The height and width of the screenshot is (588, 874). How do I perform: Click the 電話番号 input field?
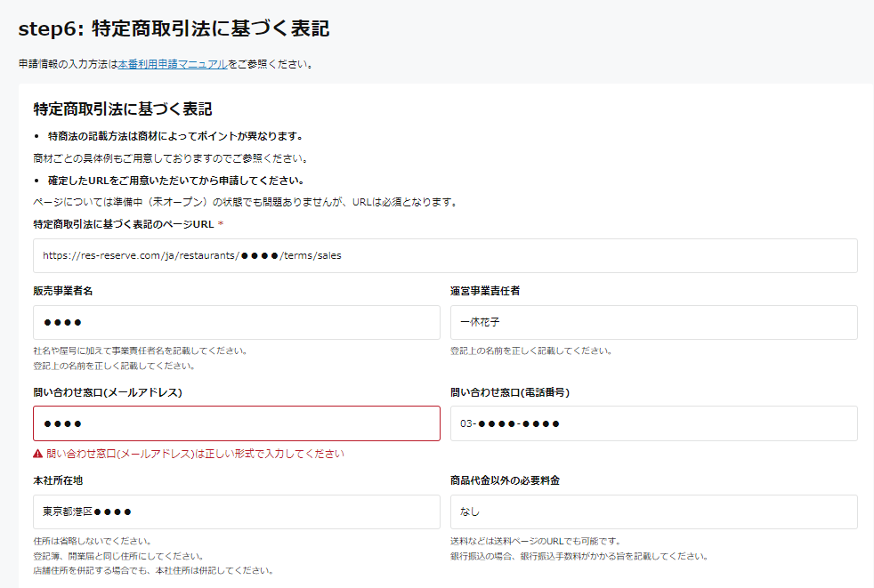653,423
